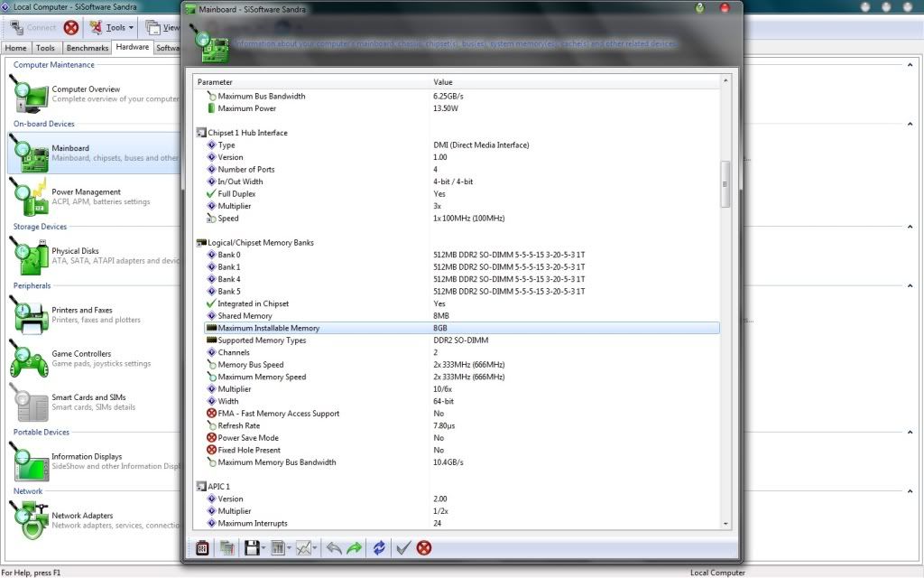Click the line graph icon in bottom toolbar
The width and height of the screenshot is (924, 578).
[x=303, y=548]
